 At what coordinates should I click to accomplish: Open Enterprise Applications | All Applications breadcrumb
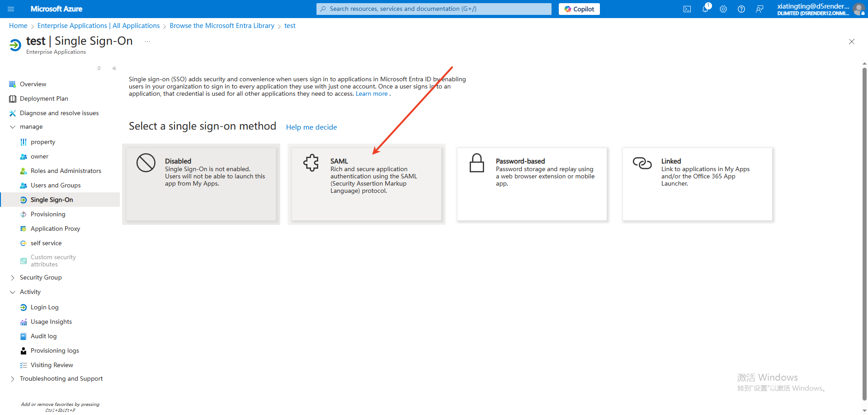99,26
